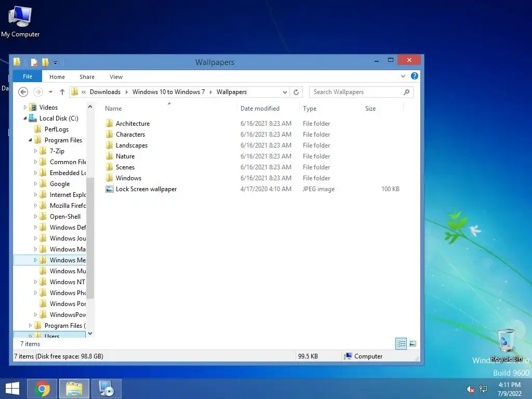Select the Characters folder icon
This screenshot has width=532, height=399.
click(109, 134)
